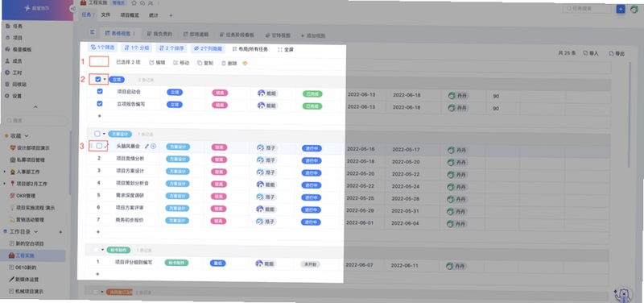Open 设置 settings in the sidebar
Image resolution: width=644 pixels, height=303 pixels.
click(x=14, y=96)
